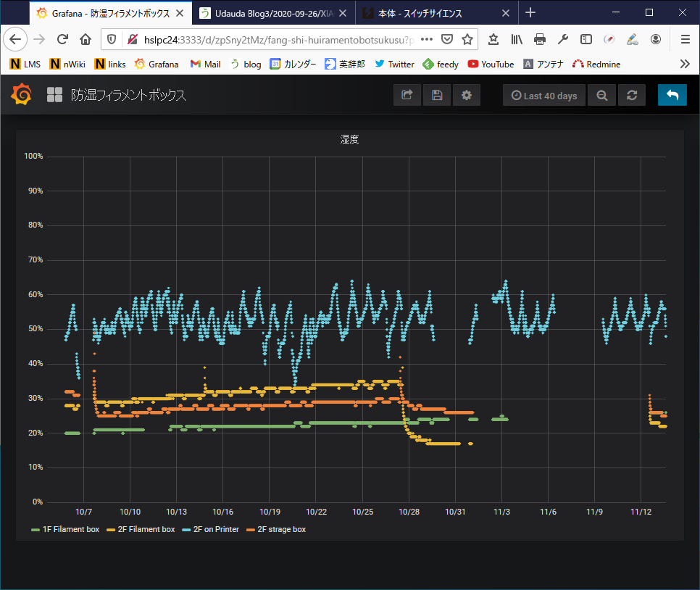Screen dimensions: 700x590
Task: Open dashboard settings gear
Action: point(467,96)
